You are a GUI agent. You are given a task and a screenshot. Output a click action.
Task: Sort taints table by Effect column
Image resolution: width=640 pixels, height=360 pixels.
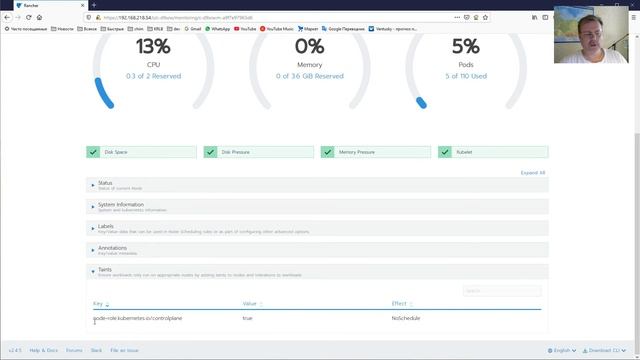[402, 304]
